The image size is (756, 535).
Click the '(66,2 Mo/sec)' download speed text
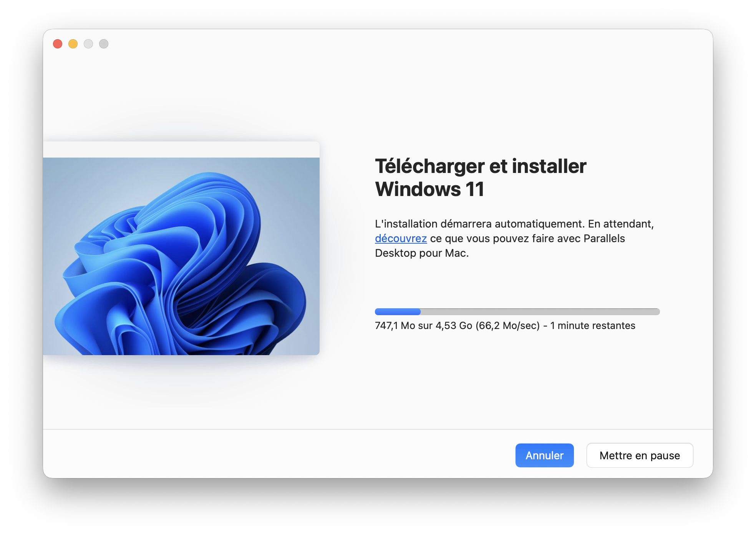[x=507, y=326]
